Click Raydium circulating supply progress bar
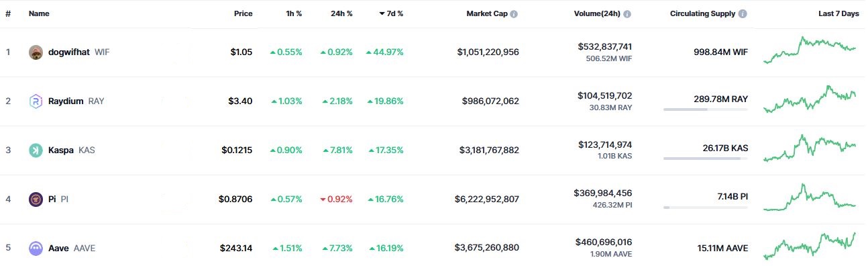 pos(705,109)
